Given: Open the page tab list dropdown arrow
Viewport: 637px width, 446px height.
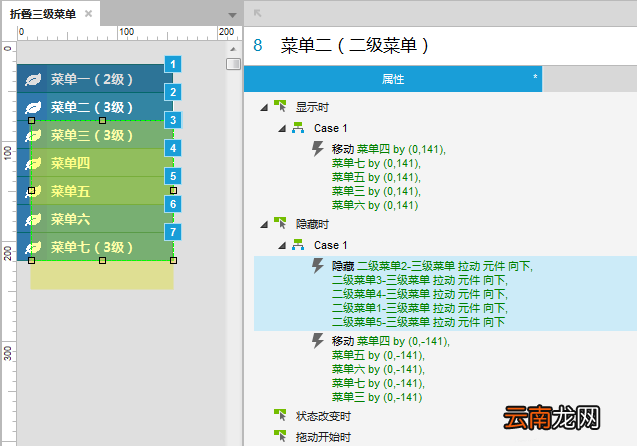Looking at the screenshot, I should (x=232, y=15).
